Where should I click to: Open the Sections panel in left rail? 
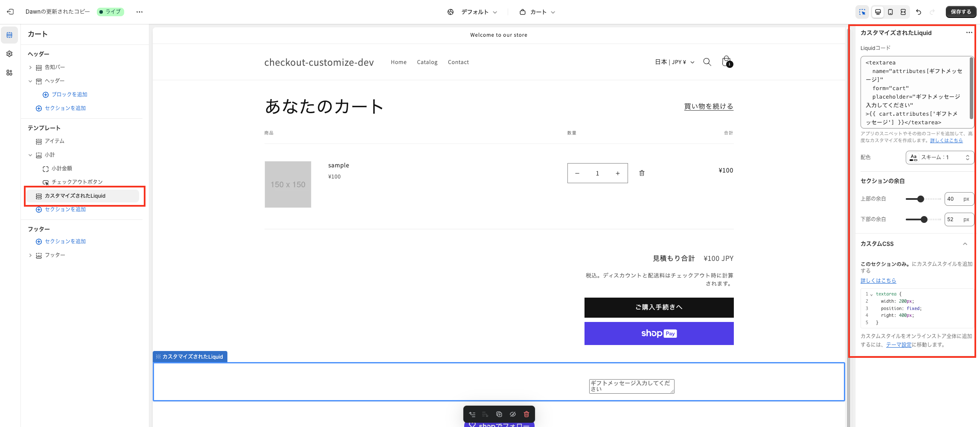point(9,35)
